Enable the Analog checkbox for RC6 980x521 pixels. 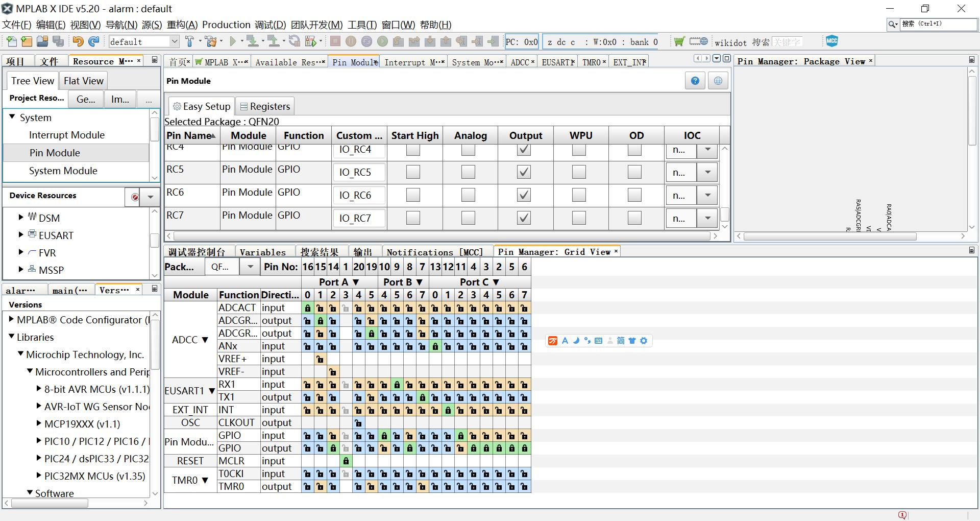pyautogui.click(x=468, y=195)
